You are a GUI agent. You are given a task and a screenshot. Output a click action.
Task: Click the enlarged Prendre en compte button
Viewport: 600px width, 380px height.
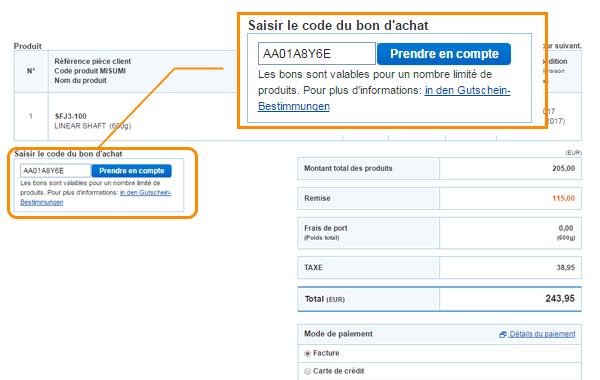[x=444, y=54]
